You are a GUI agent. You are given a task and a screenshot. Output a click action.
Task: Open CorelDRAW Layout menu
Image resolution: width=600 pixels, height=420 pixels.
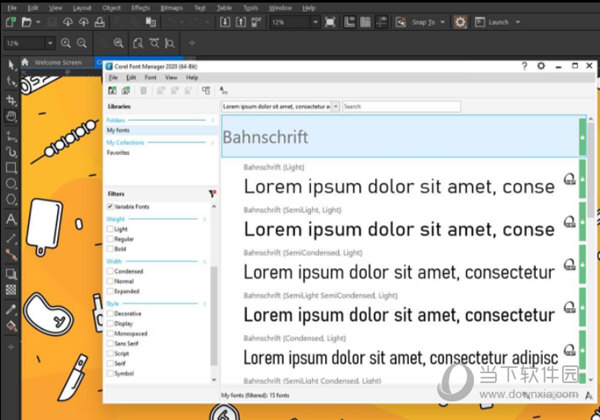tap(82, 8)
